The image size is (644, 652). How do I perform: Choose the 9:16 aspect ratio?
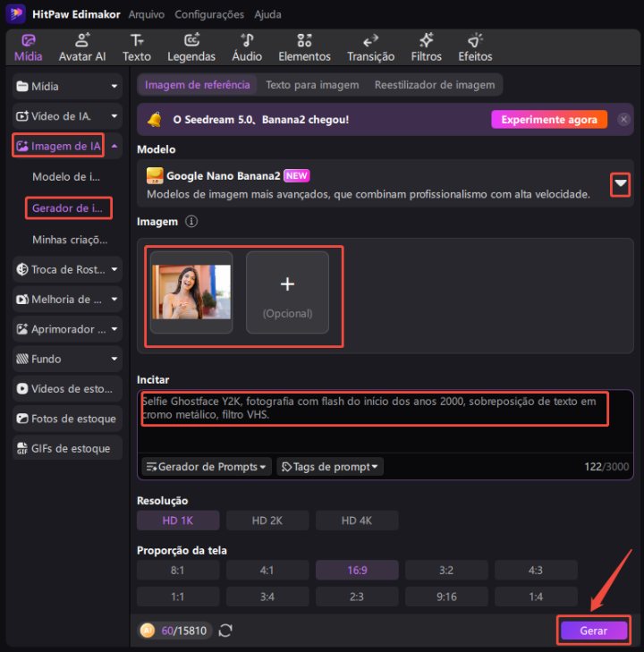[446, 597]
